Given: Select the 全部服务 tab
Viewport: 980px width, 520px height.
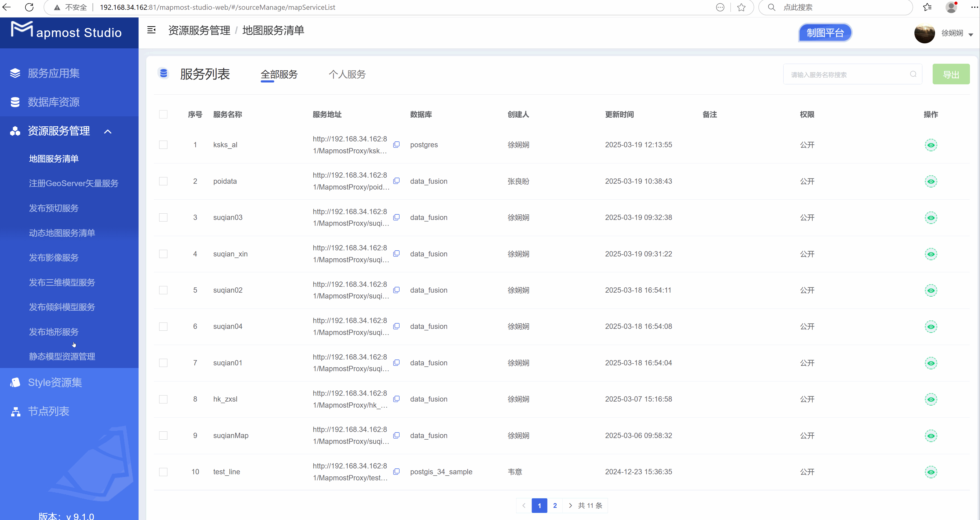Looking at the screenshot, I should click(279, 74).
